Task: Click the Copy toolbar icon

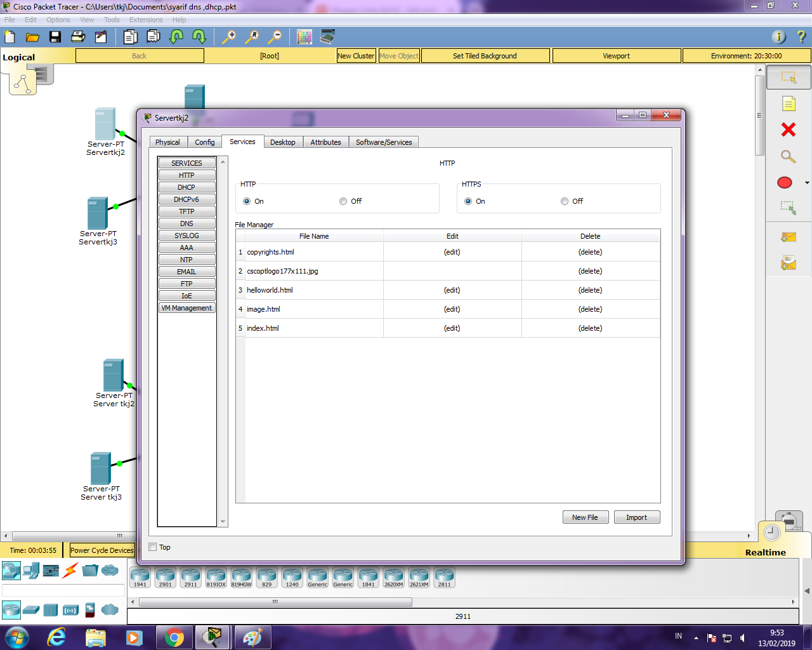Action: 130,37
